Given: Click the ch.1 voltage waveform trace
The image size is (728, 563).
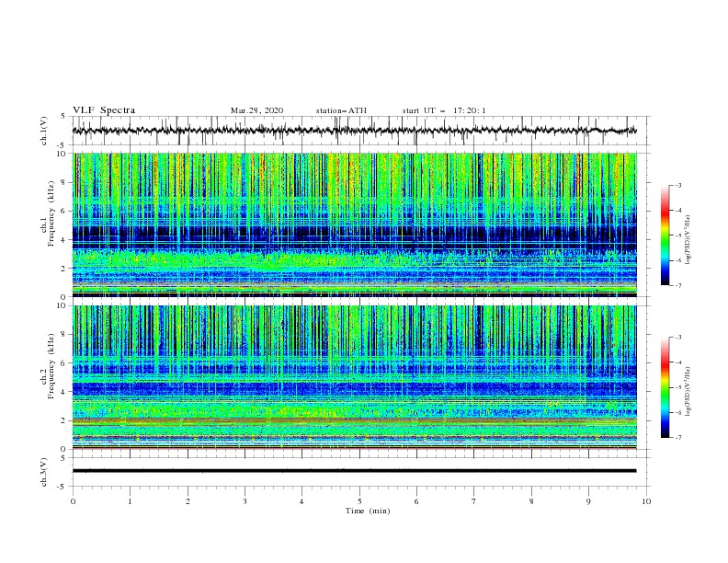Looking at the screenshot, I should (354, 131).
